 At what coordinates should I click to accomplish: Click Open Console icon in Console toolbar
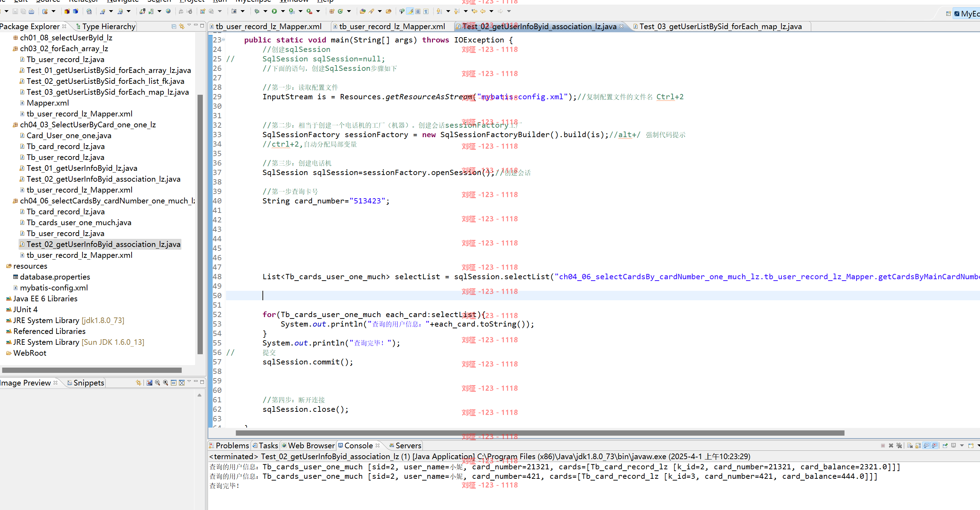pyautogui.click(x=971, y=446)
